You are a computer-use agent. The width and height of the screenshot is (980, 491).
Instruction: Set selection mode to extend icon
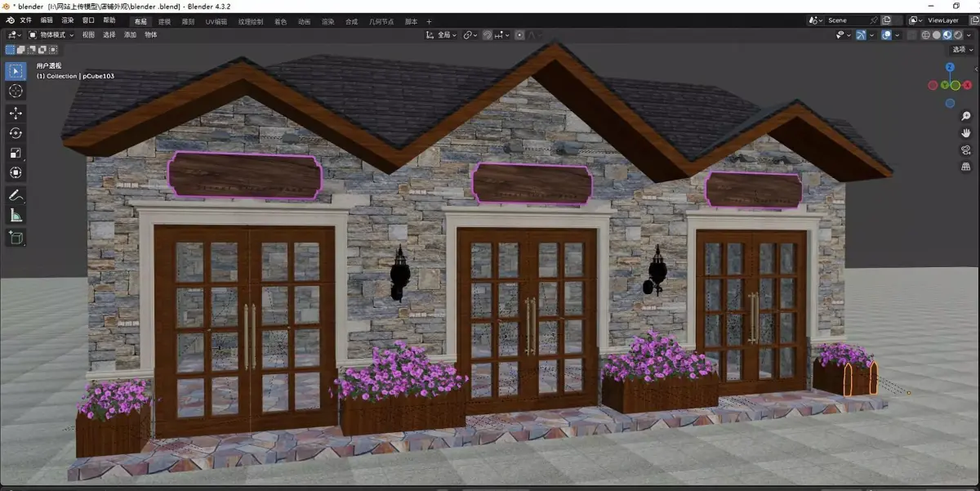(21, 49)
